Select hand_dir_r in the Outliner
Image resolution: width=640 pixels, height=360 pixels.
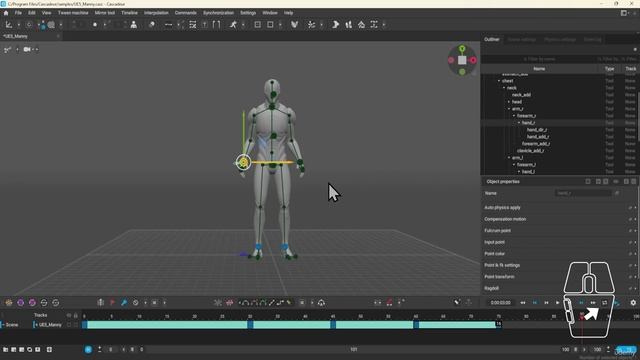coord(537,130)
